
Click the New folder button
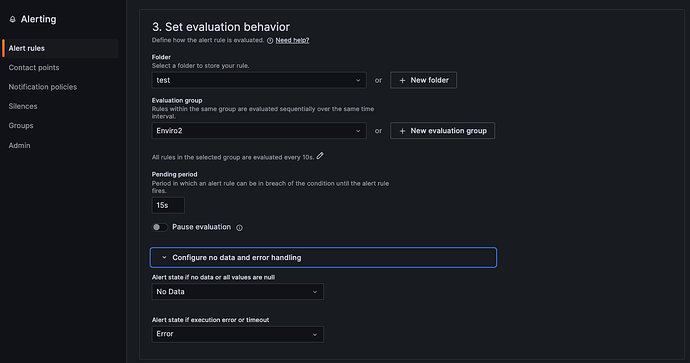pyautogui.click(x=423, y=80)
